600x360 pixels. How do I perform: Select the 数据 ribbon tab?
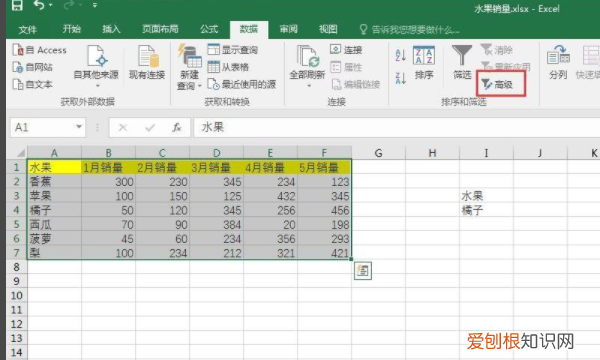point(249,29)
